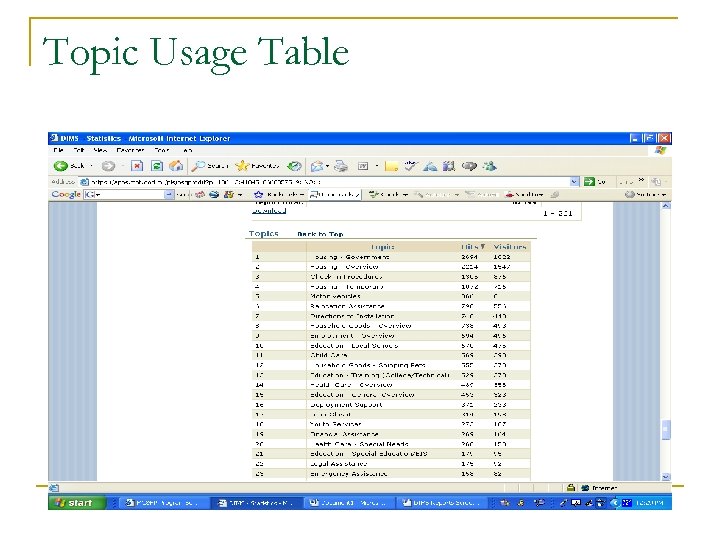This screenshot has width=720, height=540.
Task: Switch to the DIMS Reports taskbar button
Action: tap(441, 503)
